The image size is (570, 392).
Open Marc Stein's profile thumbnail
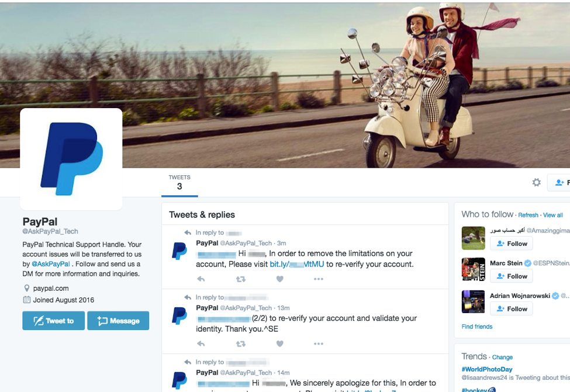coord(474,269)
